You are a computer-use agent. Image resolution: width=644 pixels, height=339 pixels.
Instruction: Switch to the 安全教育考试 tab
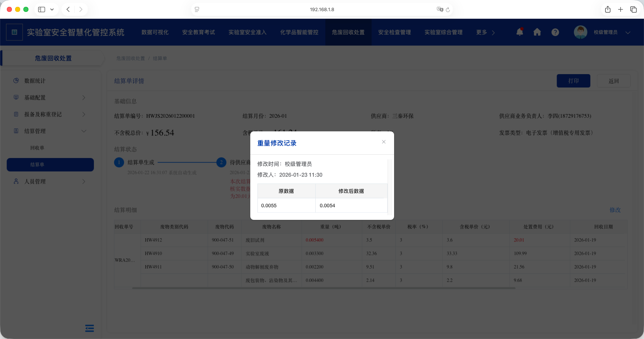[198, 32]
